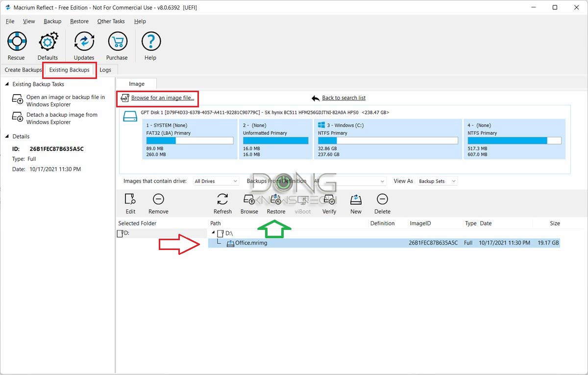This screenshot has height=375, width=588.
Task: Switch to the Logs tab
Action: click(x=105, y=70)
